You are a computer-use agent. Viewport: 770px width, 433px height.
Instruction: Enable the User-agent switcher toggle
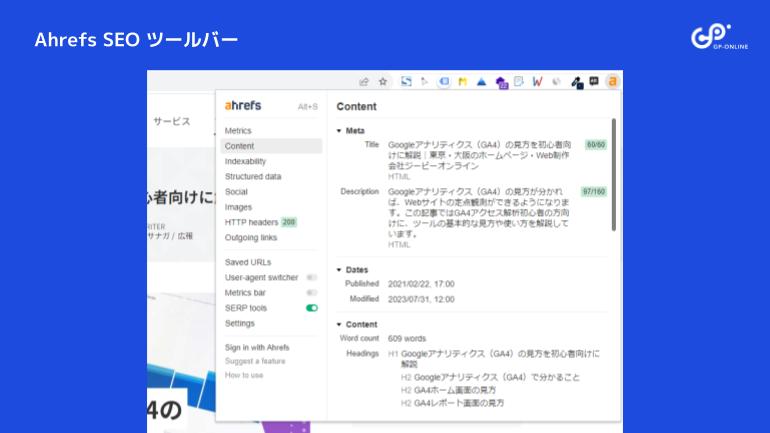pos(311,277)
